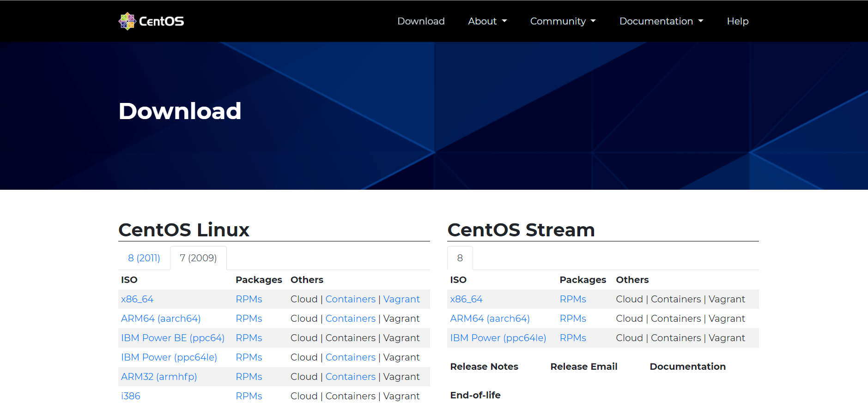
Task: Switch to the 8 (2011) tab
Action: [x=144, y=258]
